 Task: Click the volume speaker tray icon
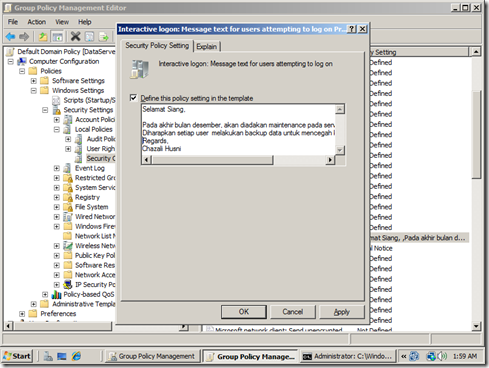(442, 356)
